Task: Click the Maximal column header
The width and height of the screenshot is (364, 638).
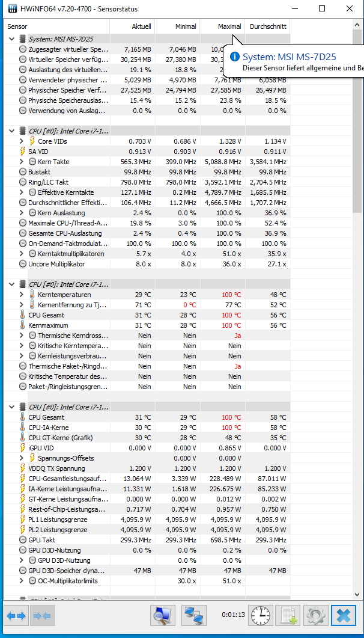Action: (223, 27)
